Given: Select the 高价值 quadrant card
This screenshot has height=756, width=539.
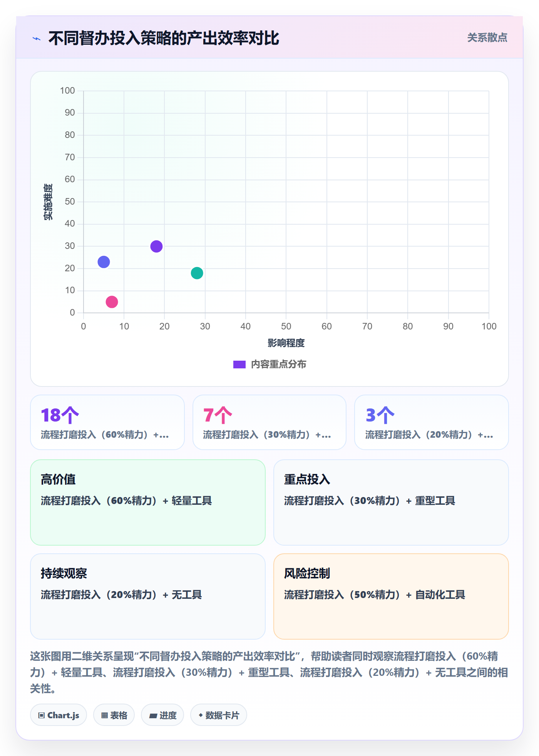Looking at the screenshot, I should point(148,502).
